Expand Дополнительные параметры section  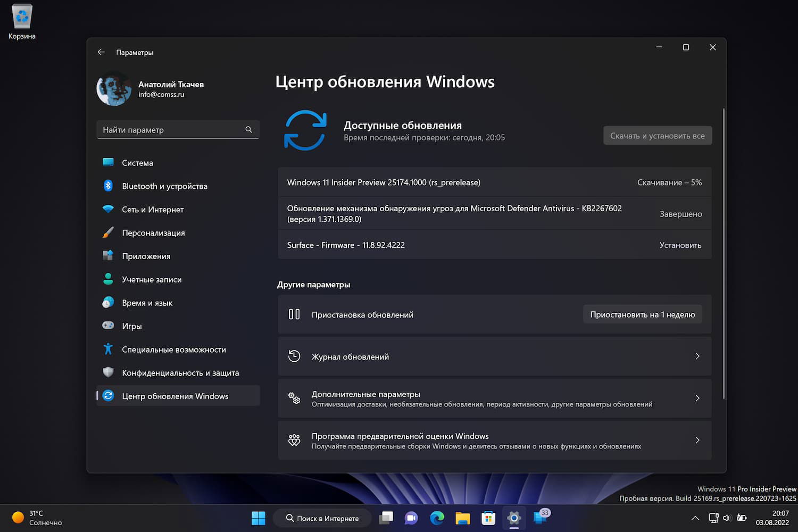click(x=697, y=398)
